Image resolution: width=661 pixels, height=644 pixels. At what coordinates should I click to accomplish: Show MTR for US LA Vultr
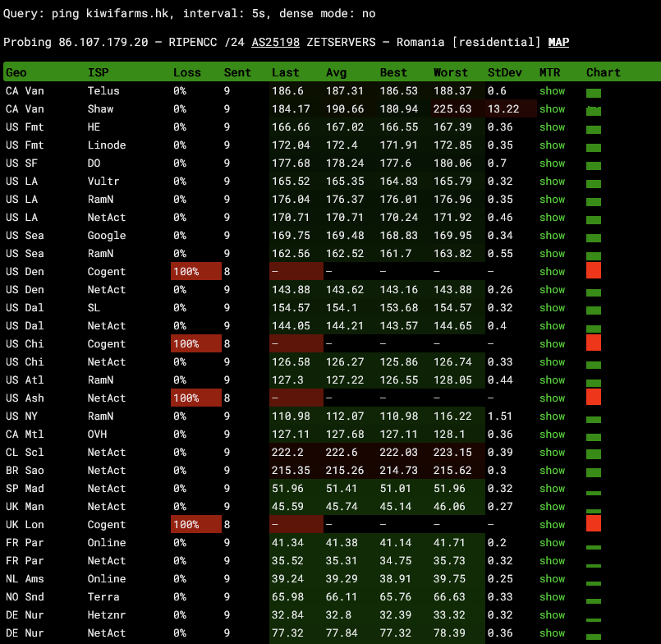(553, 182)
